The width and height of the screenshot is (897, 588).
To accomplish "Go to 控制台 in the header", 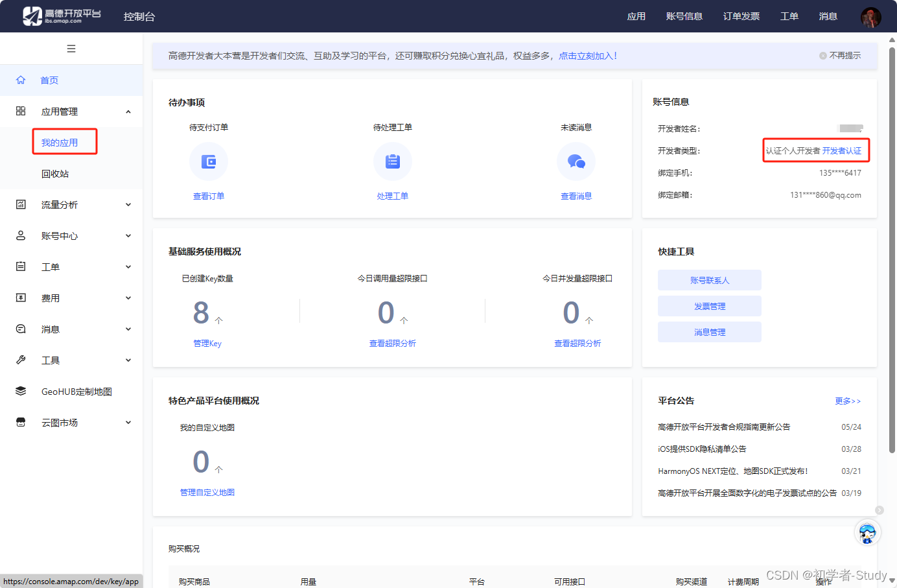I will tap(139, 17).
